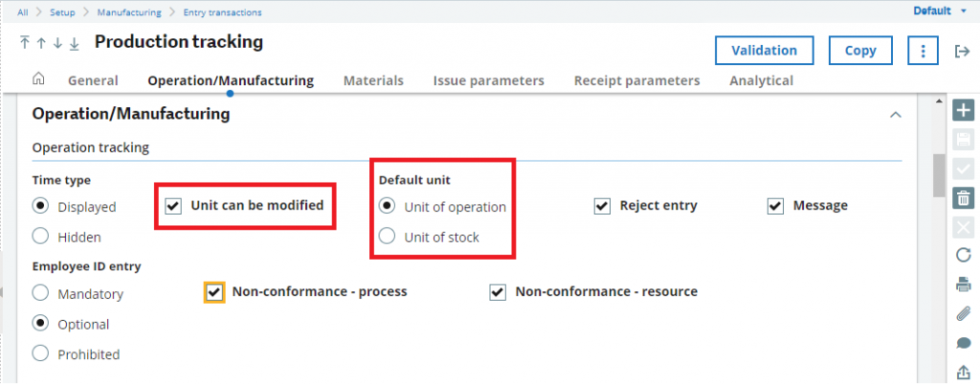Go to first record arrow icon
The width and height of the screenshot is (980, 385).
24,42
